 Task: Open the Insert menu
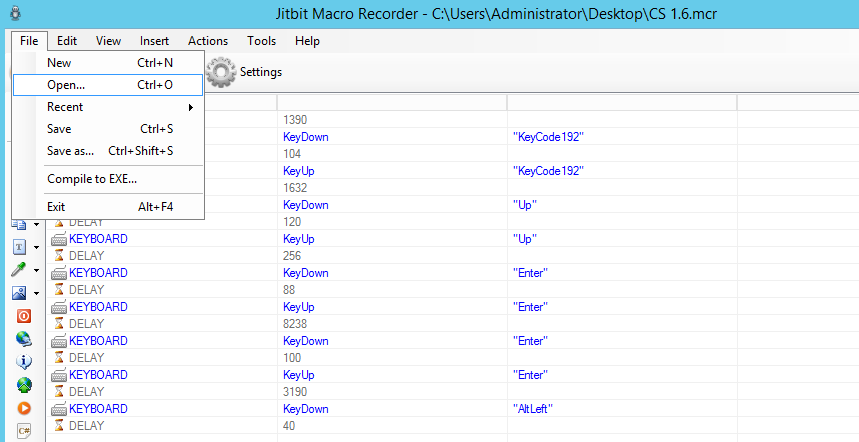(154, 41)
